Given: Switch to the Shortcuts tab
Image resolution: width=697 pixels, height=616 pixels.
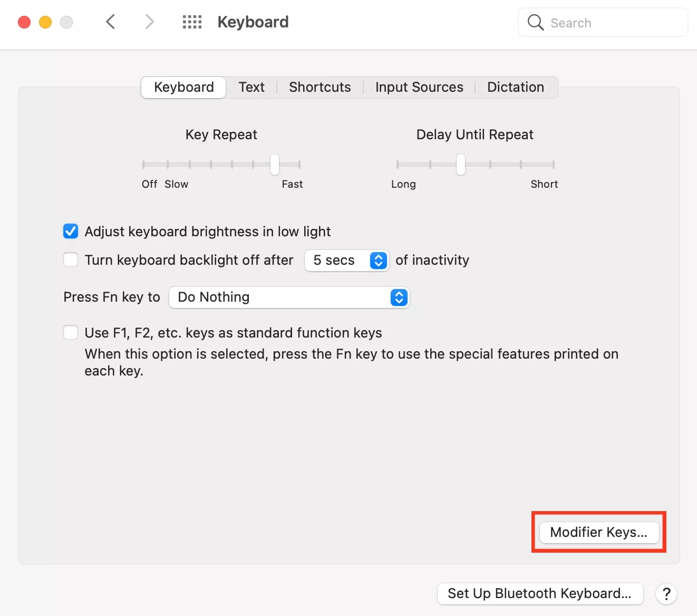Looking at the screenshot, I should [x=320, y=88].
